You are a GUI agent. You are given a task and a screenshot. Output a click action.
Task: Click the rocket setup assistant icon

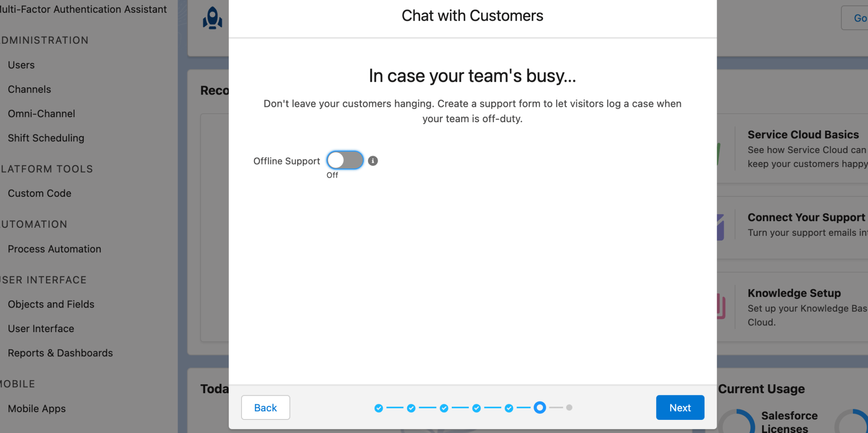click(x=212, y=18)
